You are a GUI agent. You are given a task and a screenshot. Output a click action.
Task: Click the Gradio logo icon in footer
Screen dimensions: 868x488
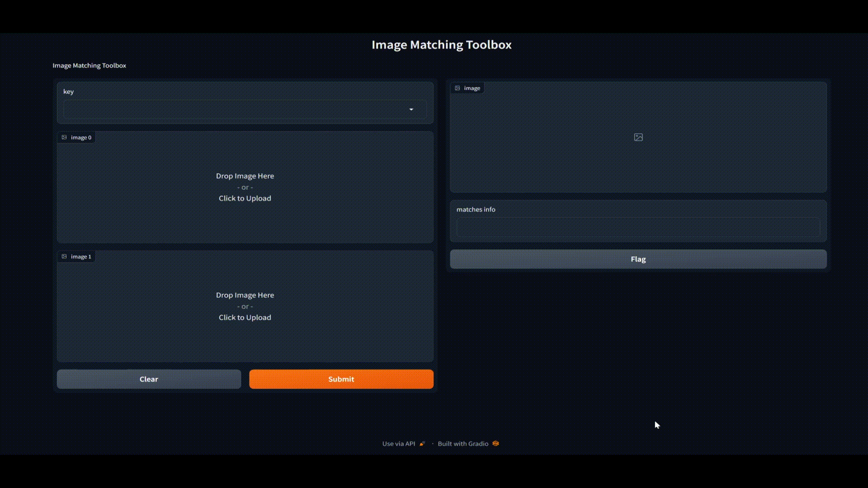click(x=495, y=444)
